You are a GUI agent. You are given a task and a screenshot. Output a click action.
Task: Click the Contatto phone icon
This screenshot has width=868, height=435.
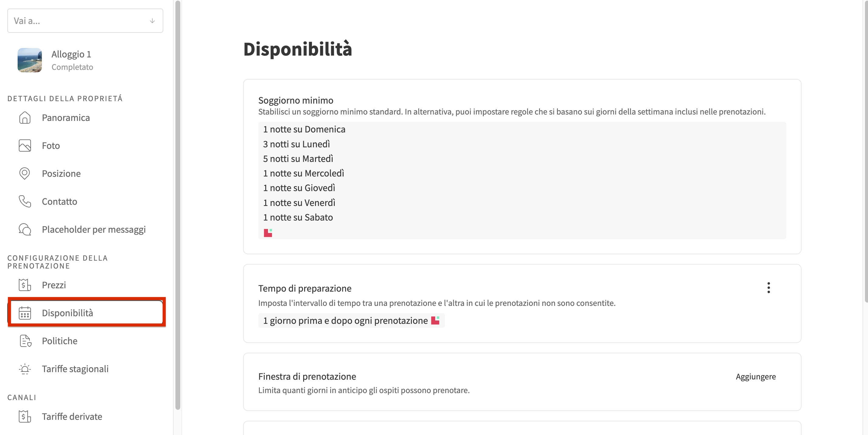coord(25,201)
